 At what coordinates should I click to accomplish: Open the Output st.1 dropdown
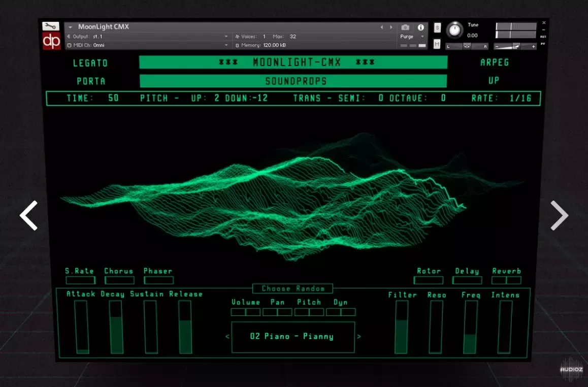(227, 36)
